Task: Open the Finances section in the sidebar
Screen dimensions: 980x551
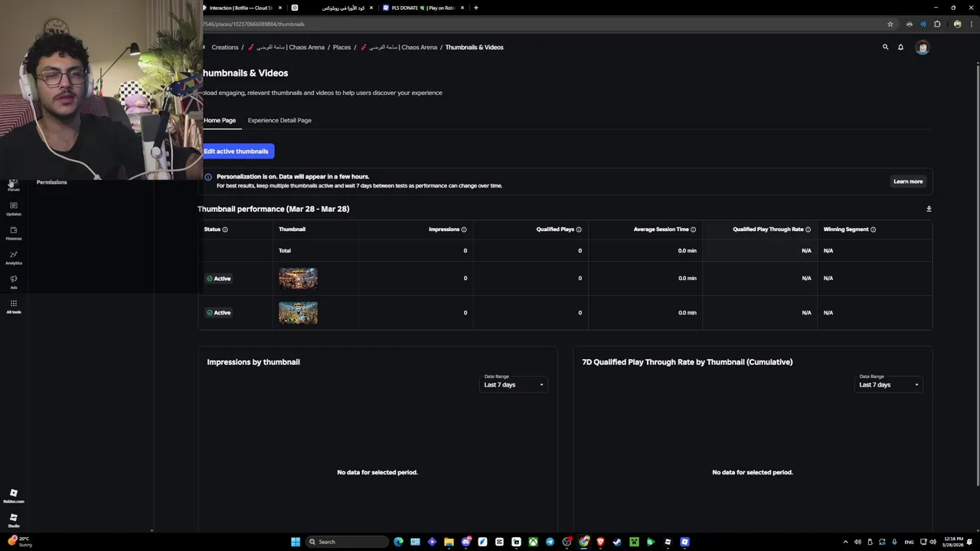Action: click(14, 233)
